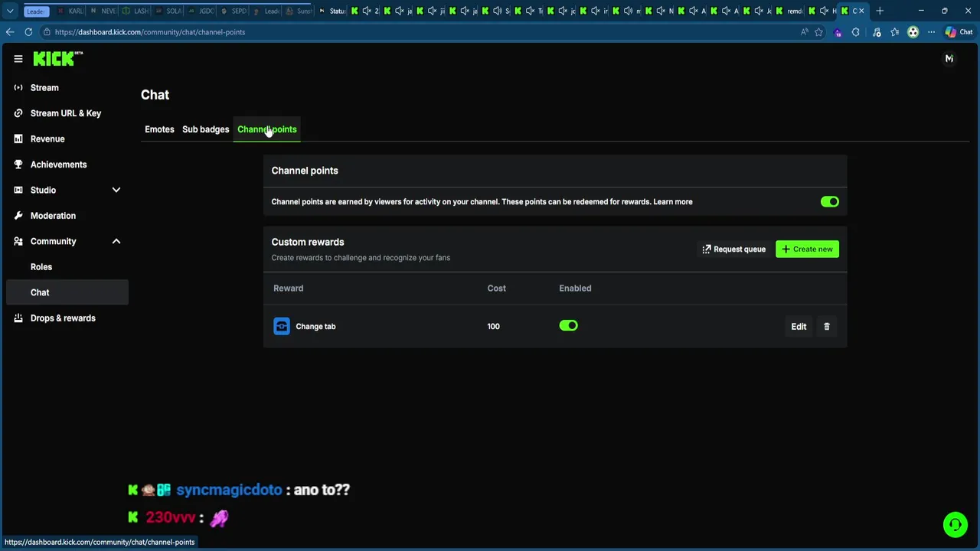Click the browser back arrow
Viewport: 980px width, 551px height.
(x=10, y=32)
